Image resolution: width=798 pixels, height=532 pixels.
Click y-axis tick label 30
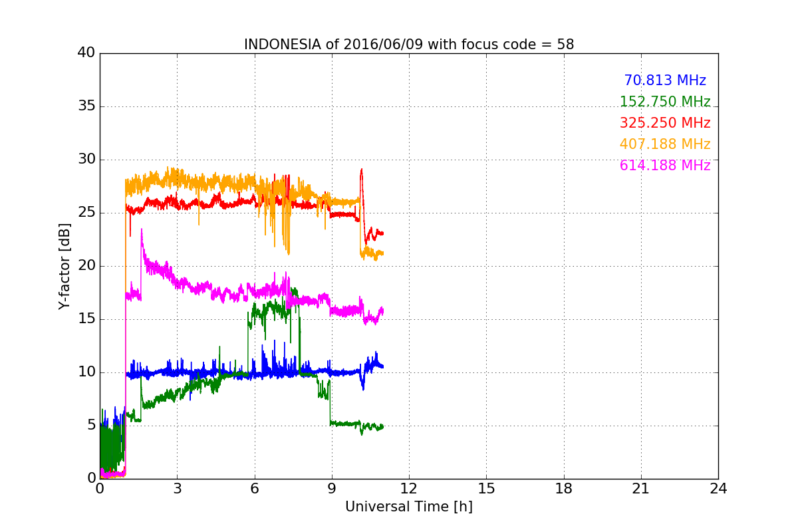(x=86, y=159)
